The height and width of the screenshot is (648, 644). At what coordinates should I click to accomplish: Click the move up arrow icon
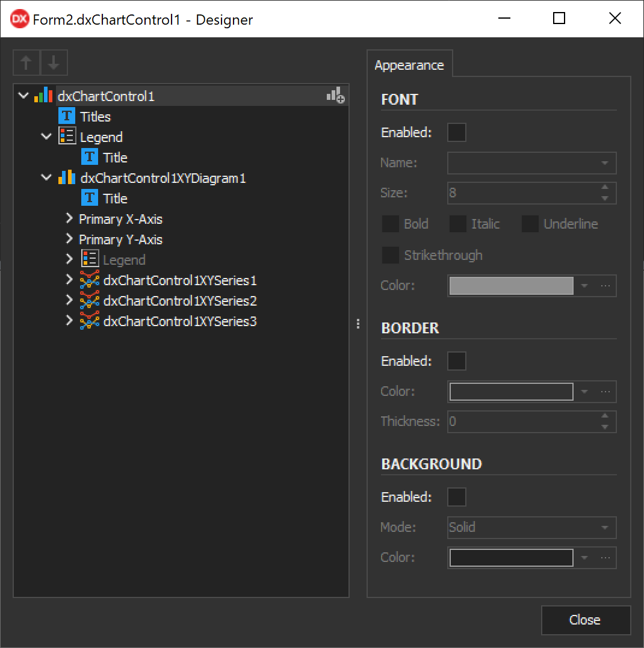26,63
